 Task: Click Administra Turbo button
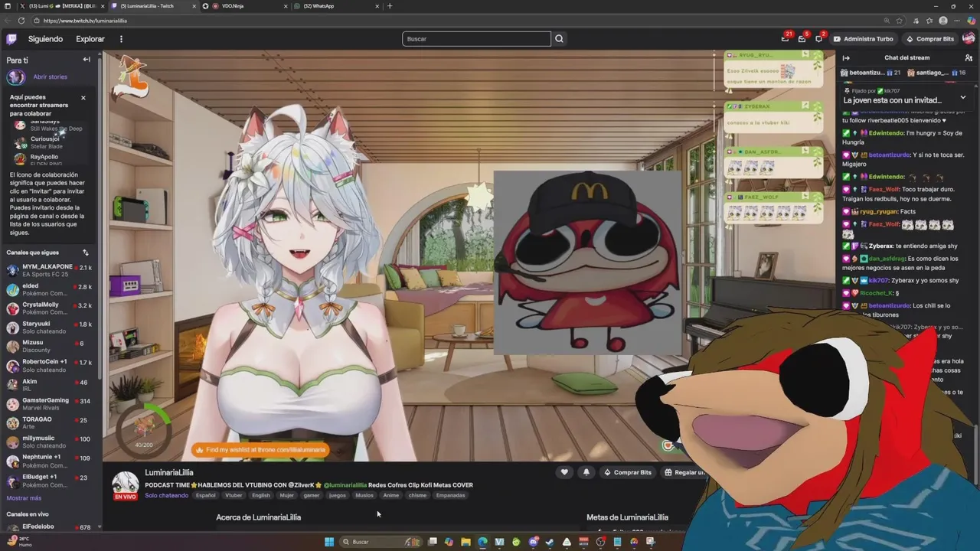[x=864, y=39]
